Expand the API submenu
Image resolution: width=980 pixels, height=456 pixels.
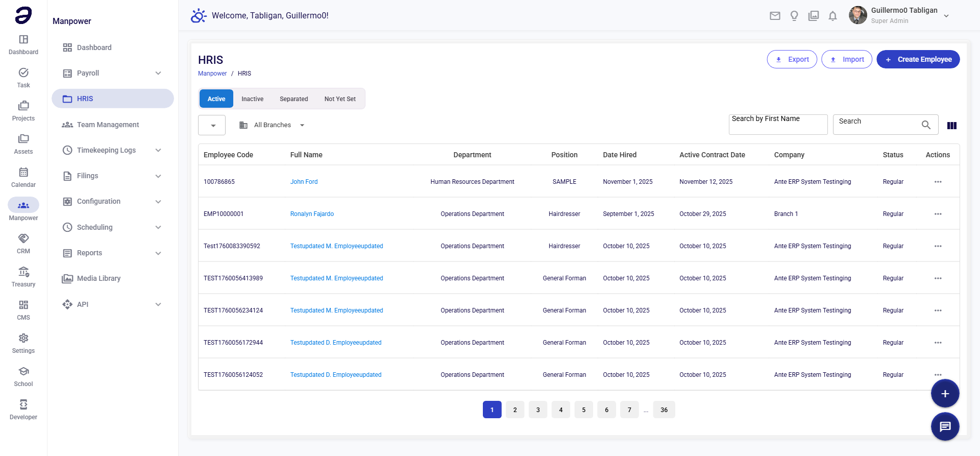click(158, 304)
